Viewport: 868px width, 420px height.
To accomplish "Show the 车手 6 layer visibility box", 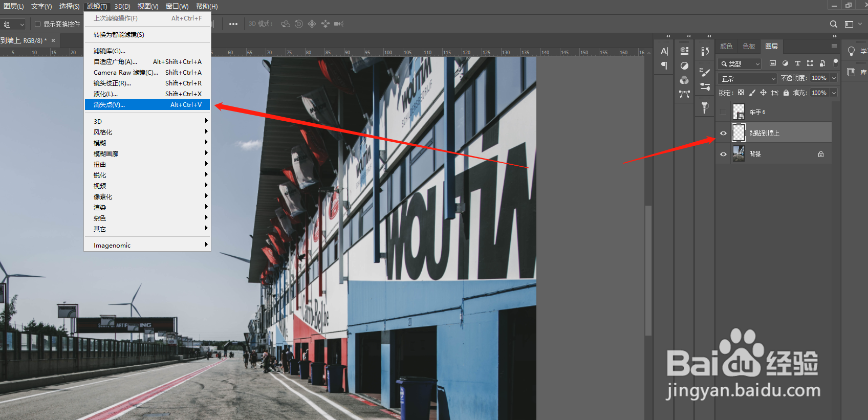I will [723, 112].
